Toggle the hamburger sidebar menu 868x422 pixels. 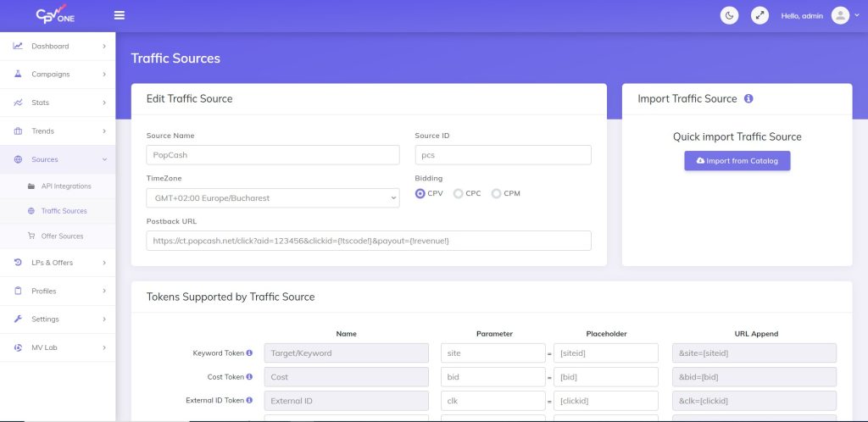click(x=120, y=15)
